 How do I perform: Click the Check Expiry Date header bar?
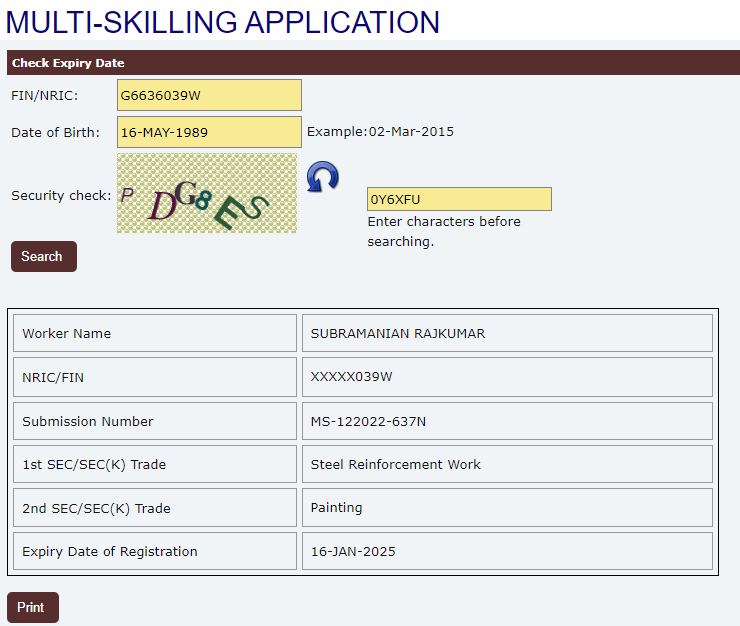pyautogui.click(x=370, y=63)
